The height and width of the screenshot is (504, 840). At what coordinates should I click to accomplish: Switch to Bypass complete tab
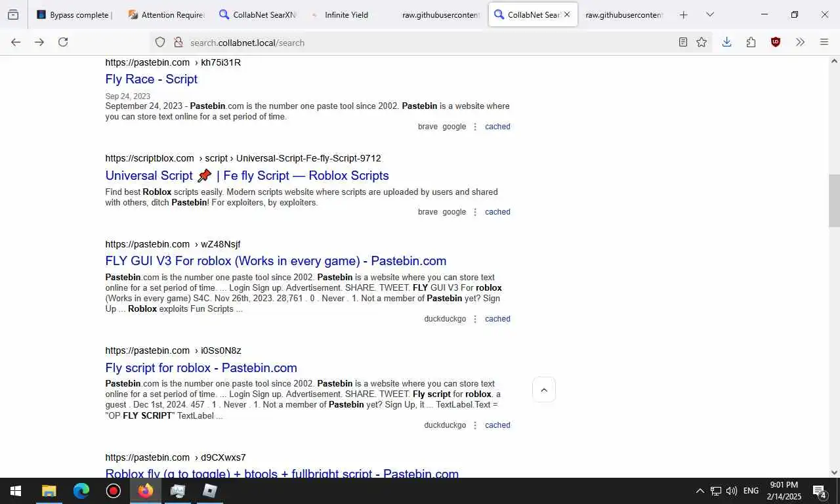tap(75, 14)
